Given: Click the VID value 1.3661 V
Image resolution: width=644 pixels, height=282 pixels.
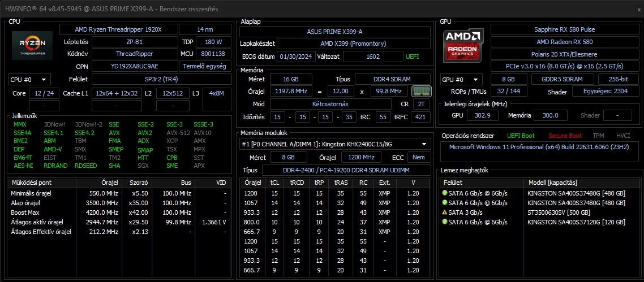Looking at the screenshot, I should coord(214,222).
